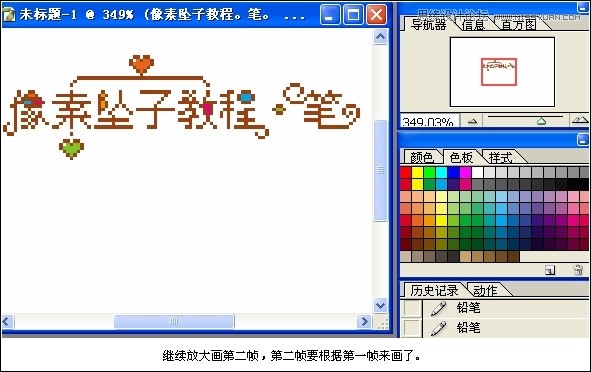The width and height of the screenshot is (591, 372).
Task: Click the vertical scrollbar thumb
Action: click(x=380, y=170)
